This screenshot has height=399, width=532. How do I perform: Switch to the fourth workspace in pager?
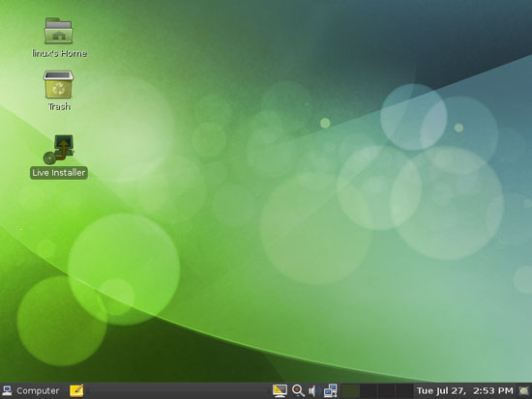(x=404, y=391)
